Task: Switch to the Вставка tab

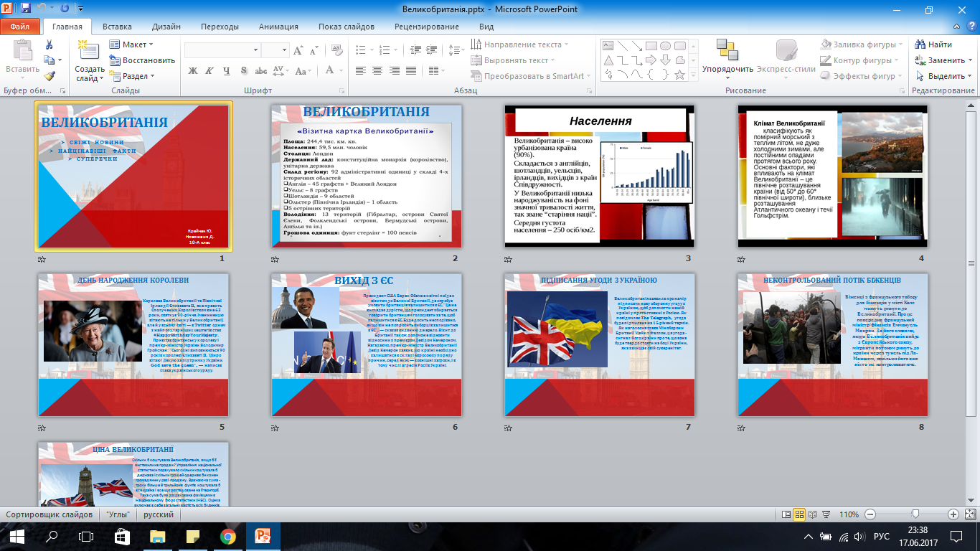Action: pyautogui.click(x=117, y=27)
